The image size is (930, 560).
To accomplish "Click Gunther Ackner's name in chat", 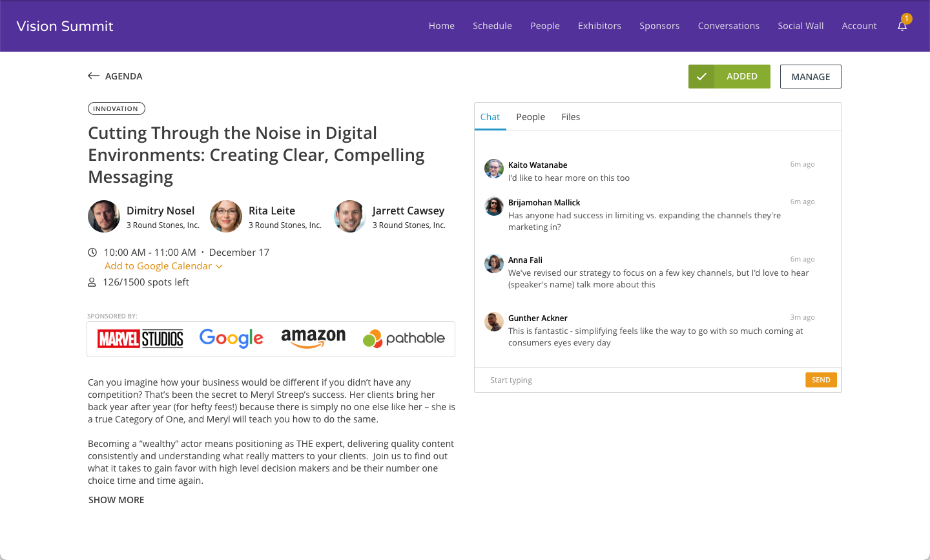I will coord(537,318).
